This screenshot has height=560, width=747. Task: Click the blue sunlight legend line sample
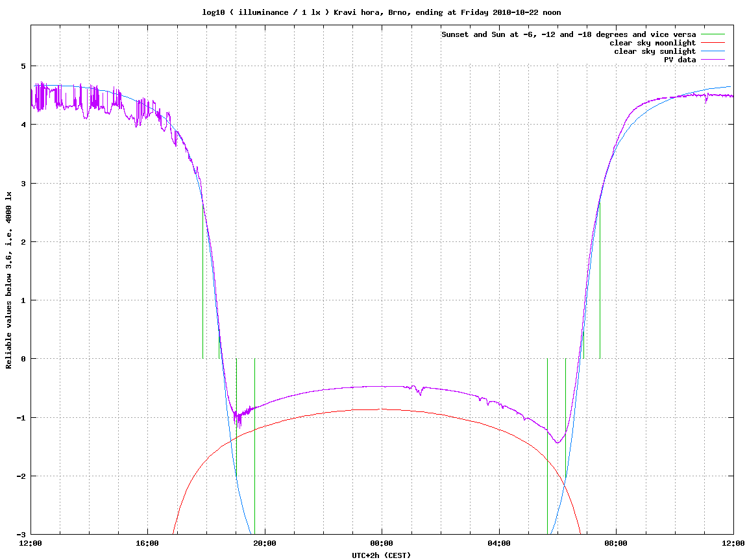coord(713,51)
